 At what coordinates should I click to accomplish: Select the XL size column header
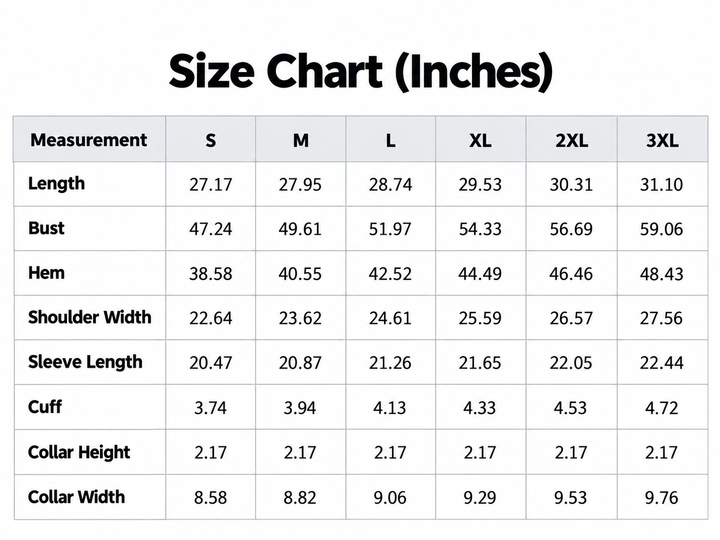click(480, 141)
